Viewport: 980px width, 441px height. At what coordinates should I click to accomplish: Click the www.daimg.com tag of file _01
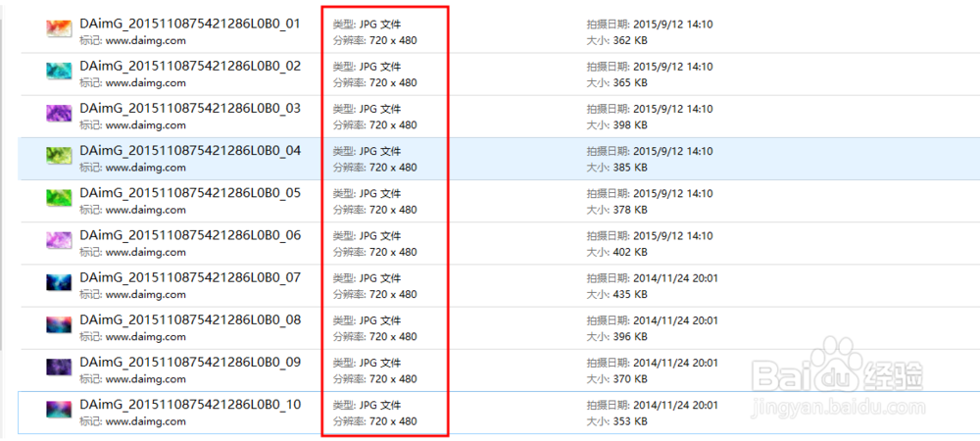click(145, 41)
